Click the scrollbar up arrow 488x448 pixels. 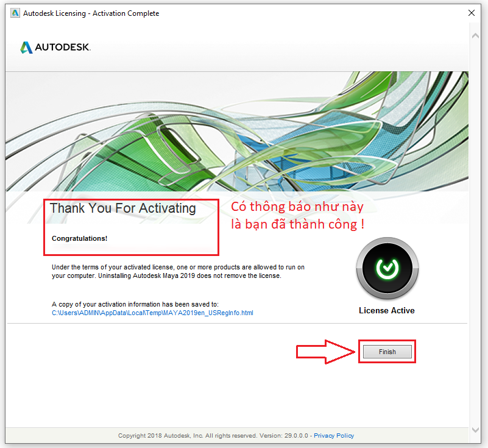475,35
